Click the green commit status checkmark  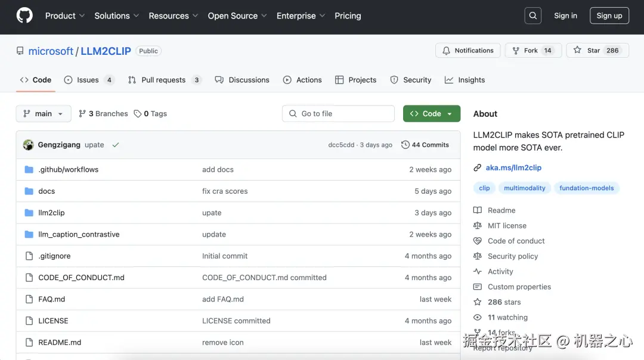(116, 145)
